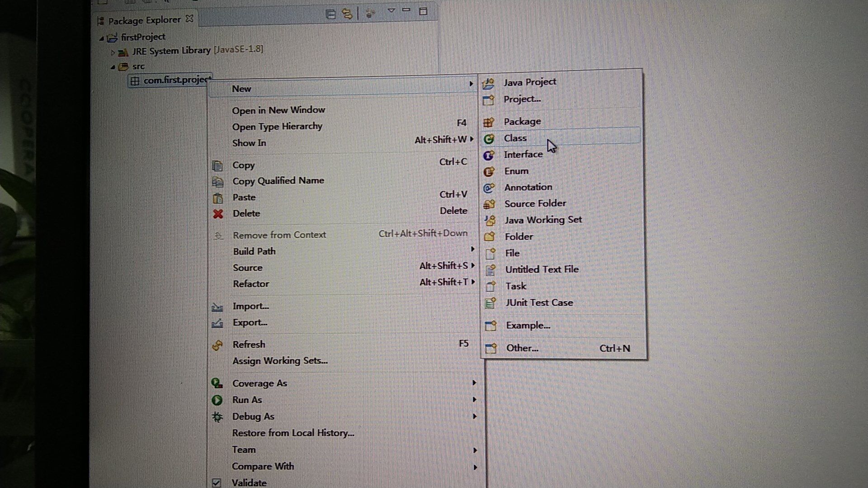Open the Compare With submenu arrow
This screenshot has width=868, height=488.
pos(475,467)
